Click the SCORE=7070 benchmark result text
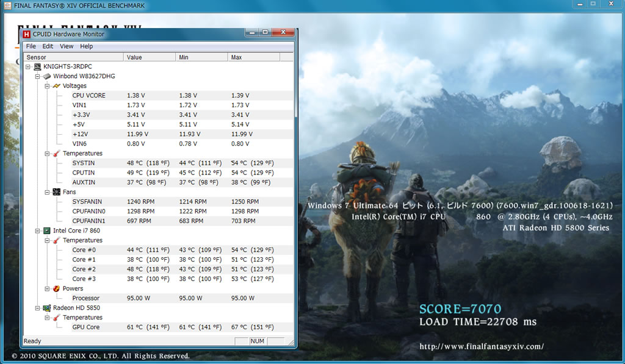This screenshot has height=364, width=625. point(460,309)
